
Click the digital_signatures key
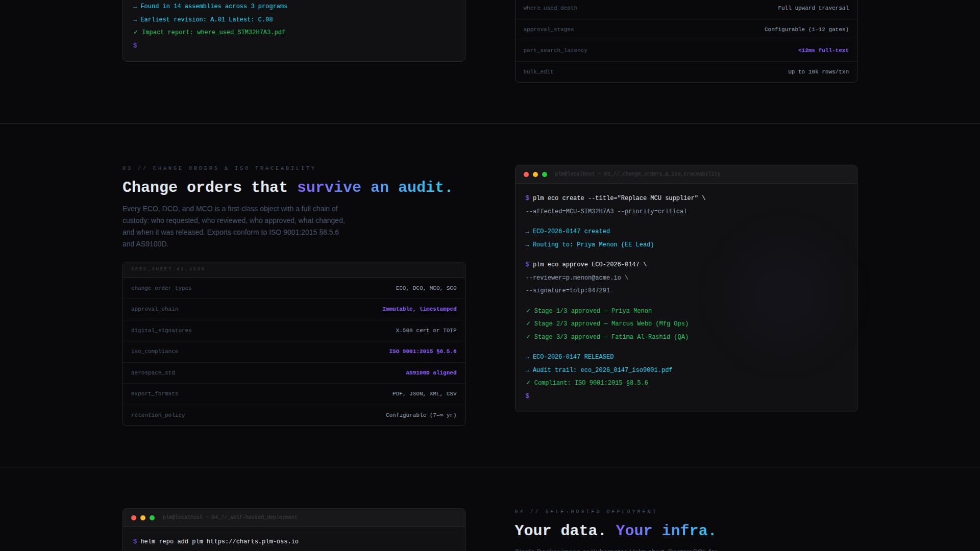[161, 331]
